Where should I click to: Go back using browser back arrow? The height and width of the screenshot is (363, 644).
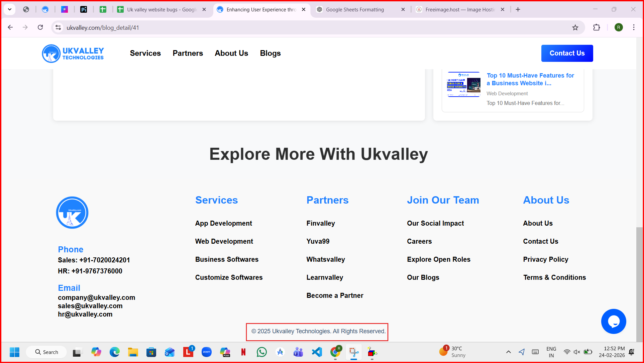pyautogui.click(x=10, y=27)
